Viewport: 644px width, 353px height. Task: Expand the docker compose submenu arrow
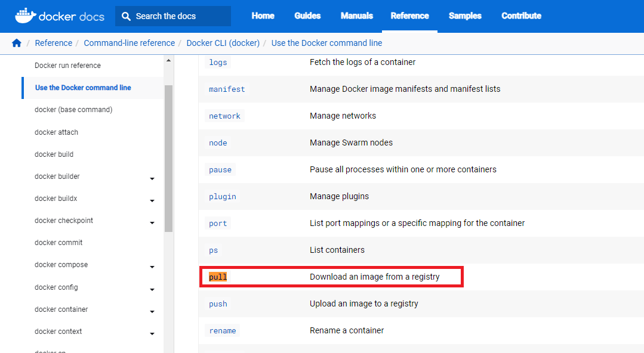pos(152,267)
